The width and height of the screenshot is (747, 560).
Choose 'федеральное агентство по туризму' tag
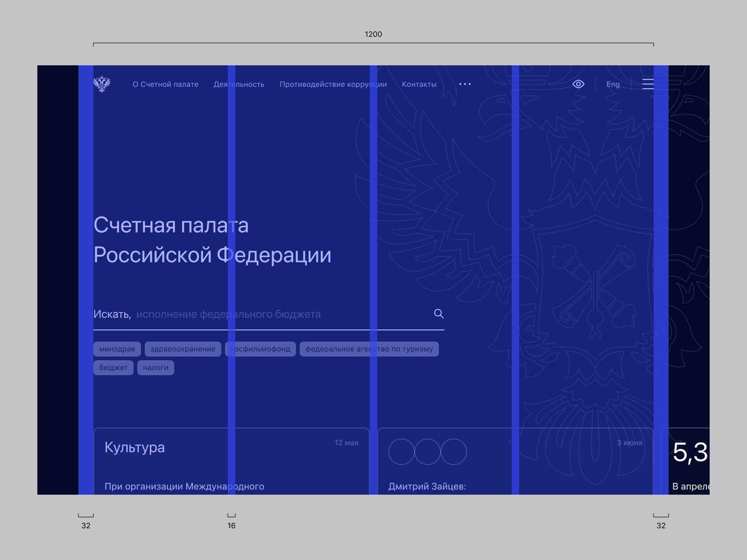coord(369,349)
